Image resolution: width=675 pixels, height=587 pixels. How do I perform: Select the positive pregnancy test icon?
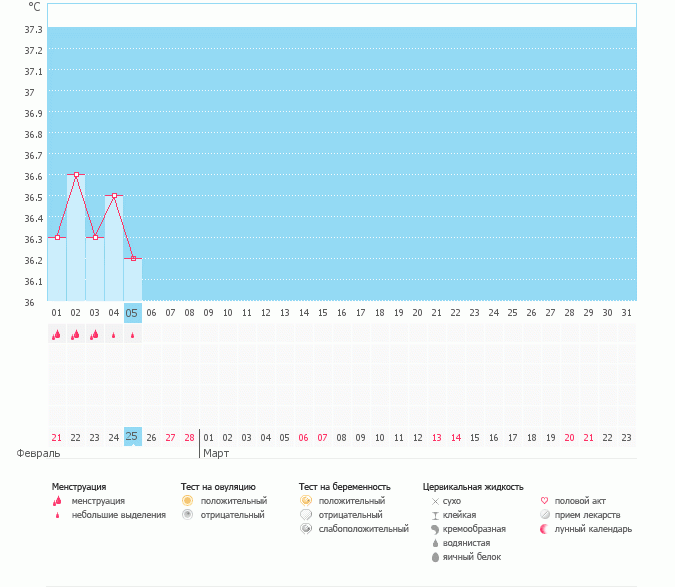click(305, 500)
